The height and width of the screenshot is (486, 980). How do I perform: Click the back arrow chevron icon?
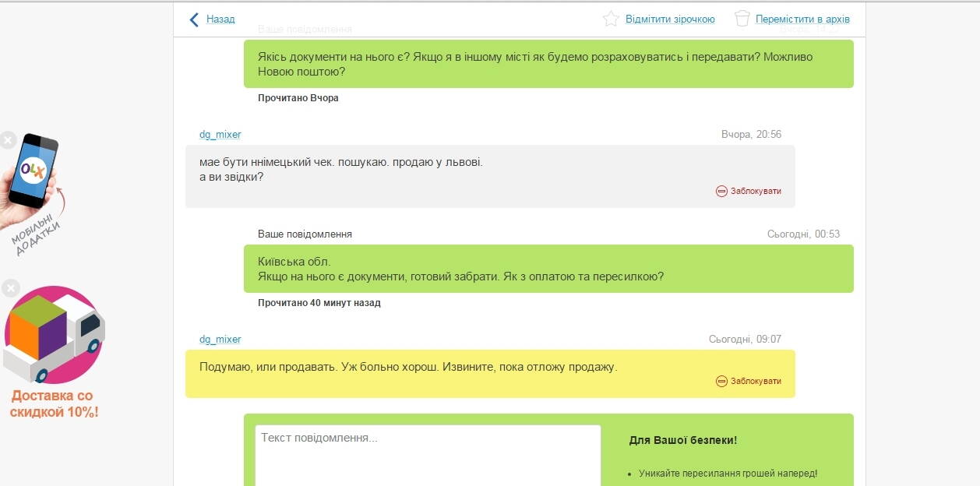(194, 19)
